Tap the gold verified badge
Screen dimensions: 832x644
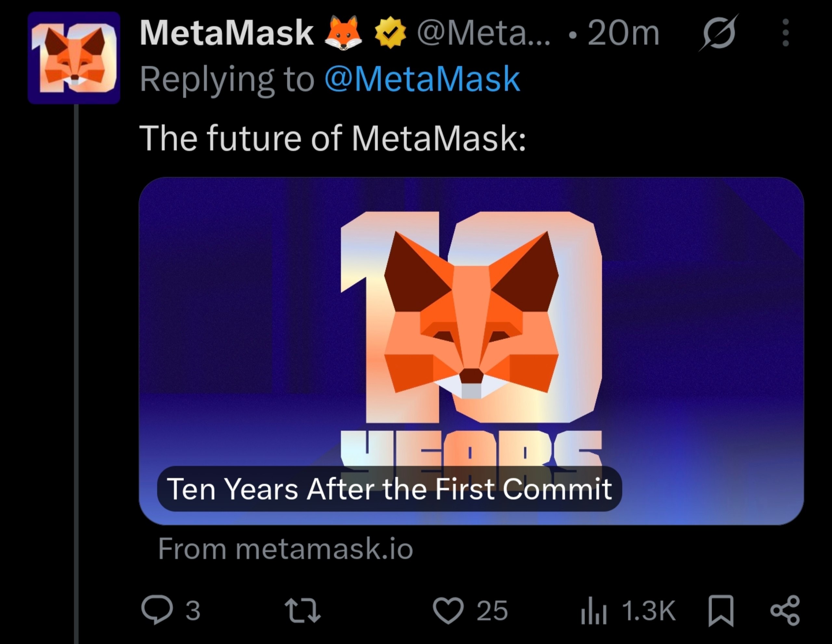click(390, 33)
